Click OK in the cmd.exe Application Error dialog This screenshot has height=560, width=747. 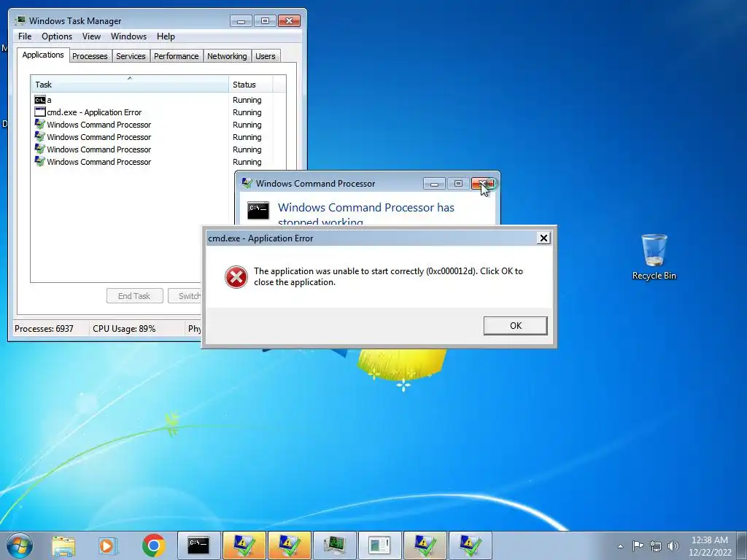(515, 326)
